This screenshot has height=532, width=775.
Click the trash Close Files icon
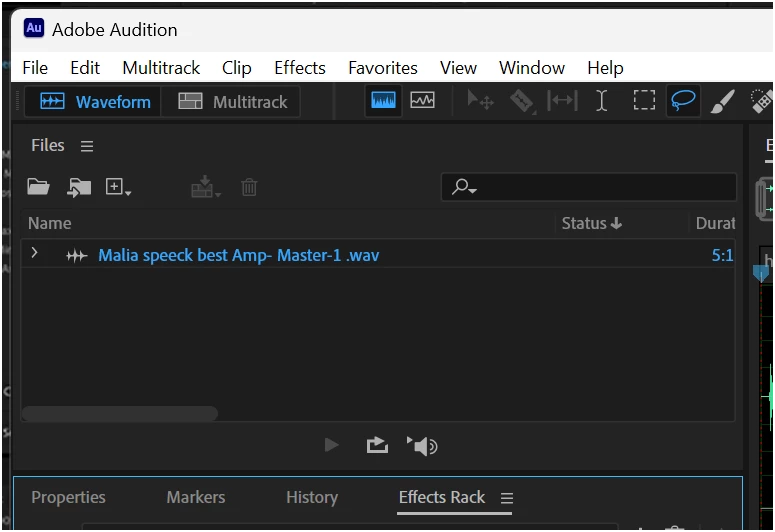tap(249, 187)
